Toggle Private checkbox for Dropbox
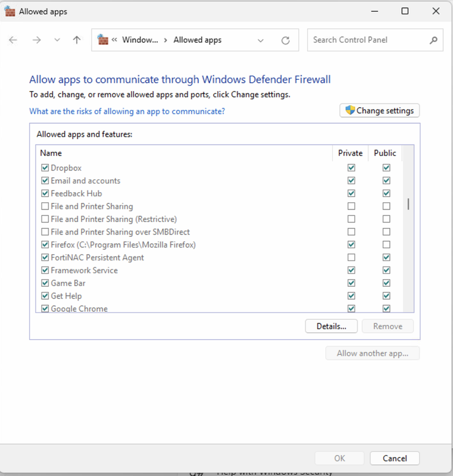 coord(351,168)
